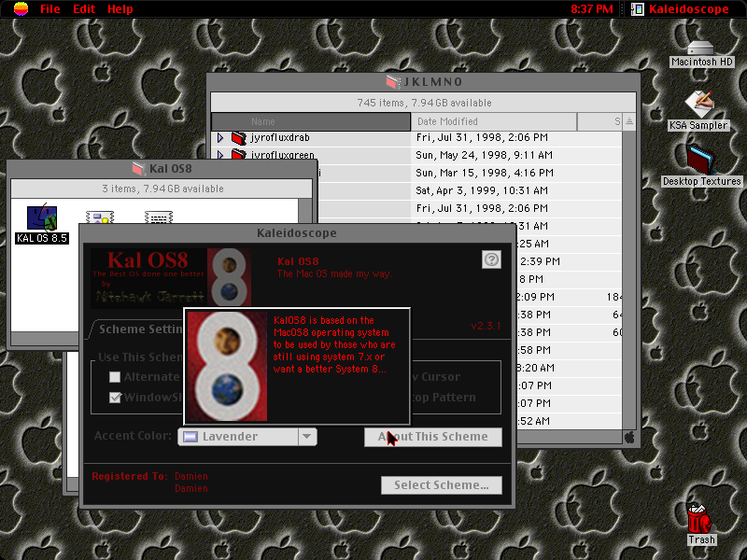Select the jyrofluxdrab row name
747x560 pixels.
click(280, 137)
